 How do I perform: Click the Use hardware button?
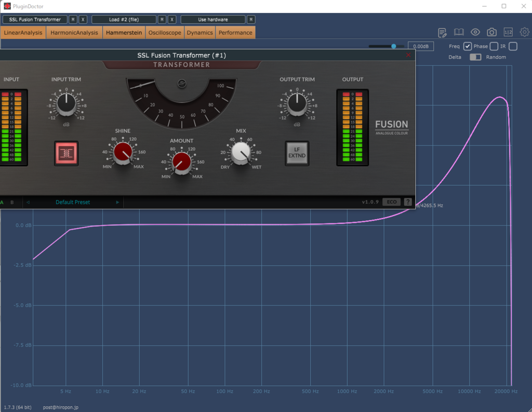pos(212,20)
